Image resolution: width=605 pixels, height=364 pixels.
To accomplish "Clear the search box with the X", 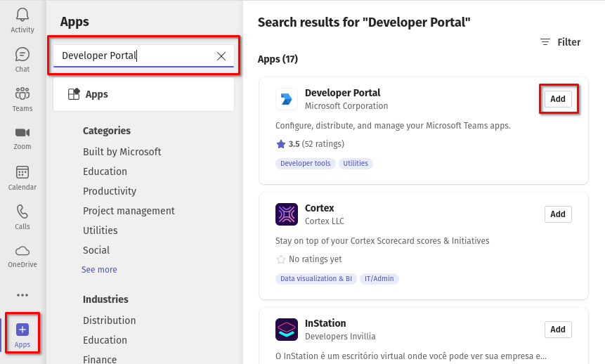I will pyautogui.click(x=221, y=56).
